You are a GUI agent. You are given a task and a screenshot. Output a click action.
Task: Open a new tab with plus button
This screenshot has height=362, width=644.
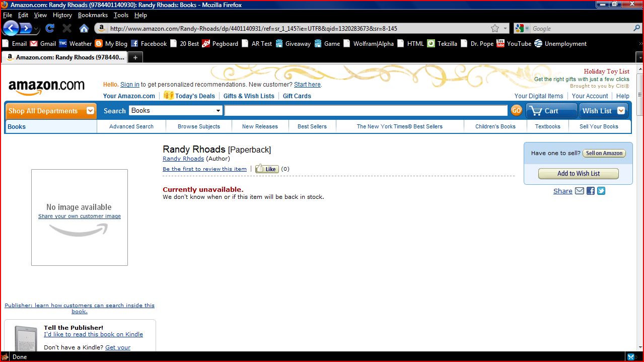tap(135, 57)
